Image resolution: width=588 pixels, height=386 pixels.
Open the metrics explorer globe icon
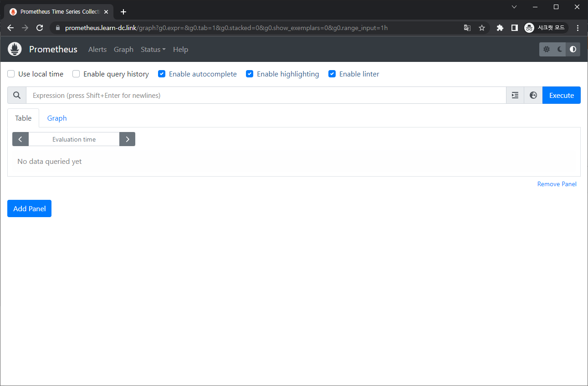[533, 95]
